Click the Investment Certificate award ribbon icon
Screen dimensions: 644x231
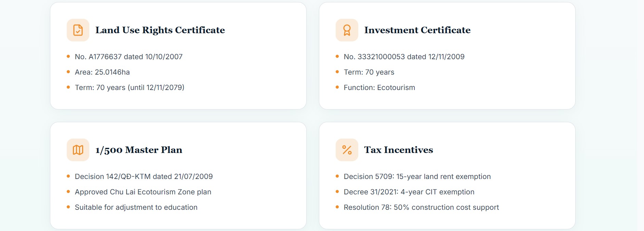point(347,30)
